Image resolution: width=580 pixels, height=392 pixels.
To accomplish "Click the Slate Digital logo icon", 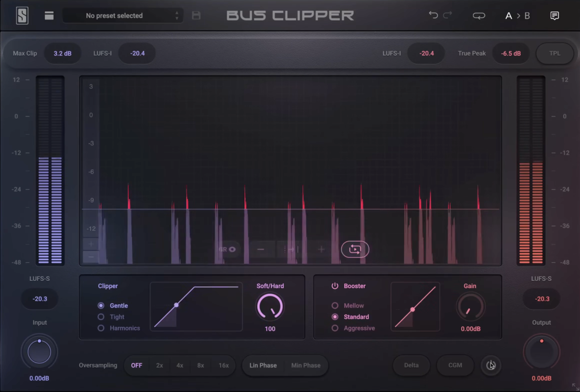I will (x=22, y=15).
